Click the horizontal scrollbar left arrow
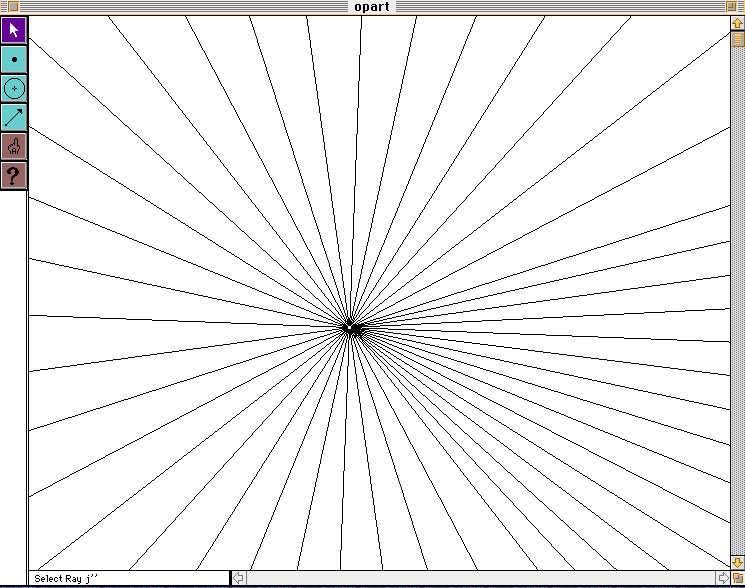The image size is (745, 588). [238, 578]
